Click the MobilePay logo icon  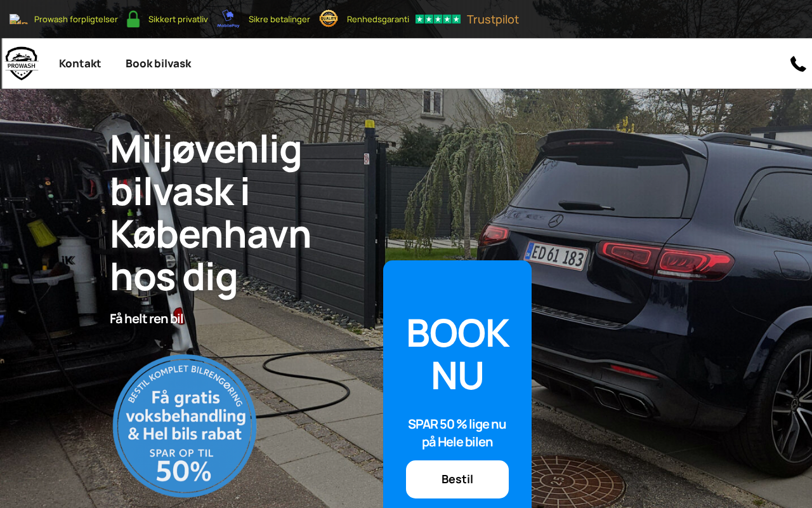point(228,19)
